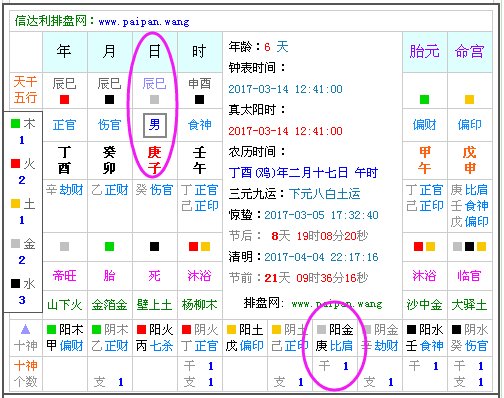Image resolution: width=504 pixels, height=398 pixels.
Task: Click 偏财 in the 胎元 column
Action: click(x=424, y=125)
